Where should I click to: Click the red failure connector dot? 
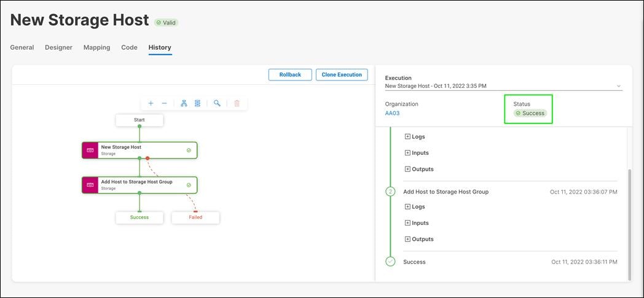(147, 158)
